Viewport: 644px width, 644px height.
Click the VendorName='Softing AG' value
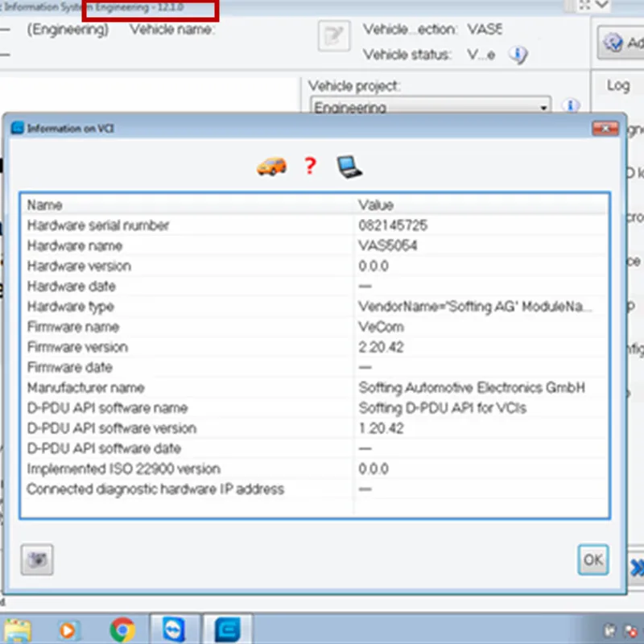(475, 307)
